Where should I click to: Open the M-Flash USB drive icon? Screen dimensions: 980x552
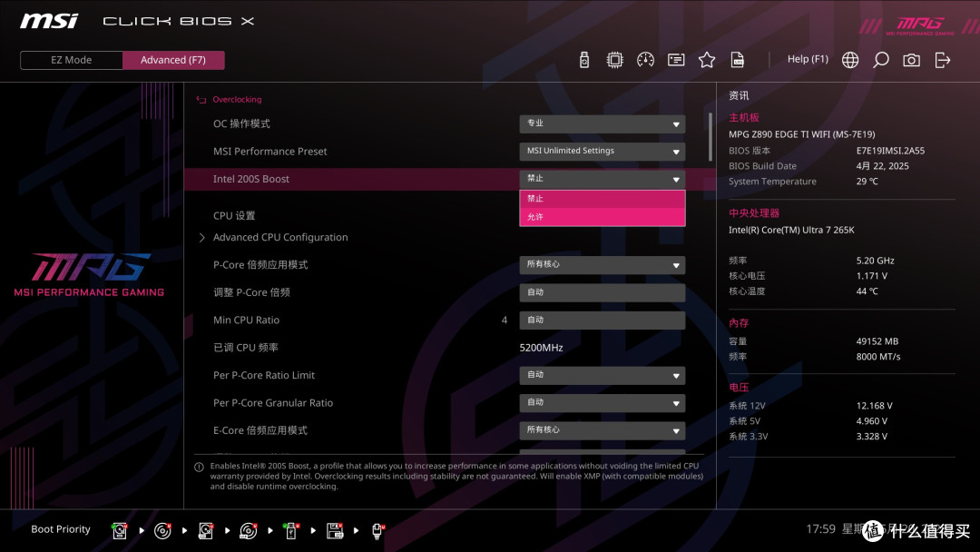click(x=583, y=60)
